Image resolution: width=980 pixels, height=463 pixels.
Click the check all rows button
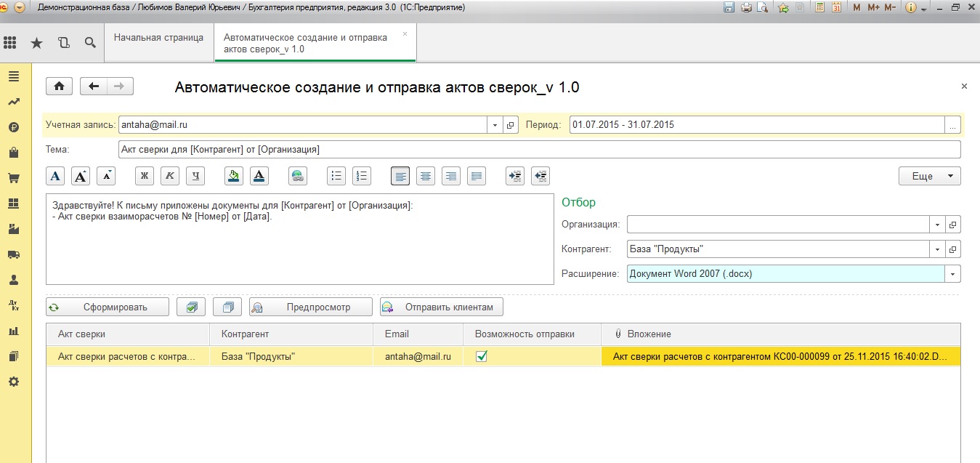click(x=191, y=307)
